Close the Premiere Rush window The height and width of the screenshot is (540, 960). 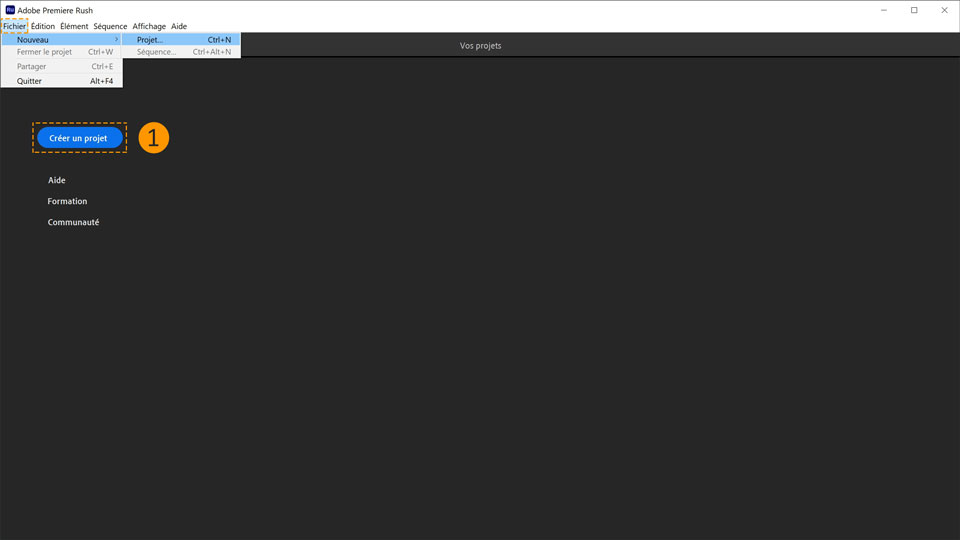pyautogui.click(x=944, y=10)
